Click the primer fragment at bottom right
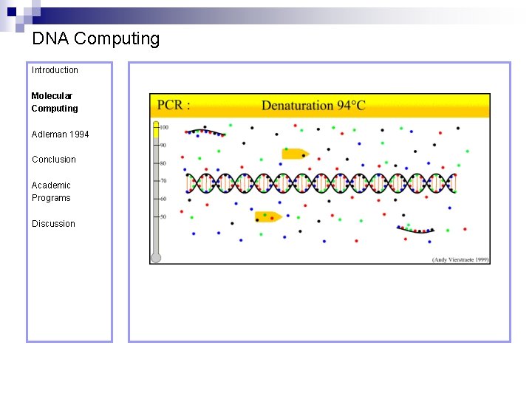 click(x=415, y=229)
